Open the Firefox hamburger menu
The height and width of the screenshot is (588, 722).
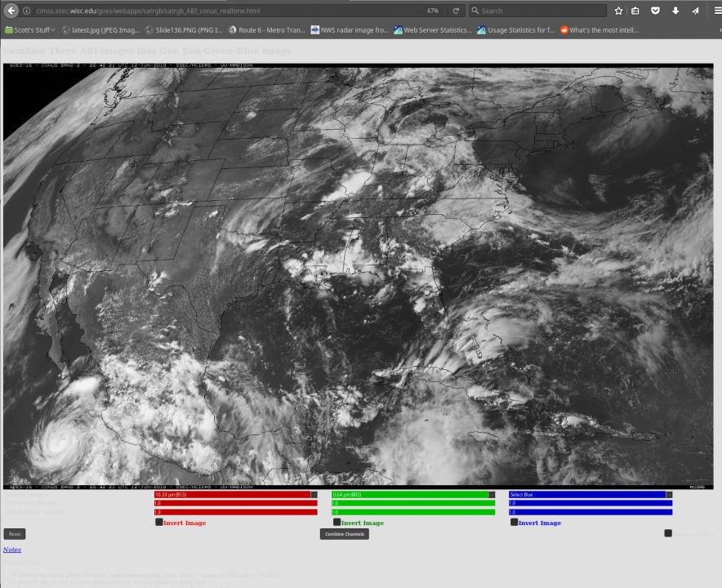tap(717, 11)
